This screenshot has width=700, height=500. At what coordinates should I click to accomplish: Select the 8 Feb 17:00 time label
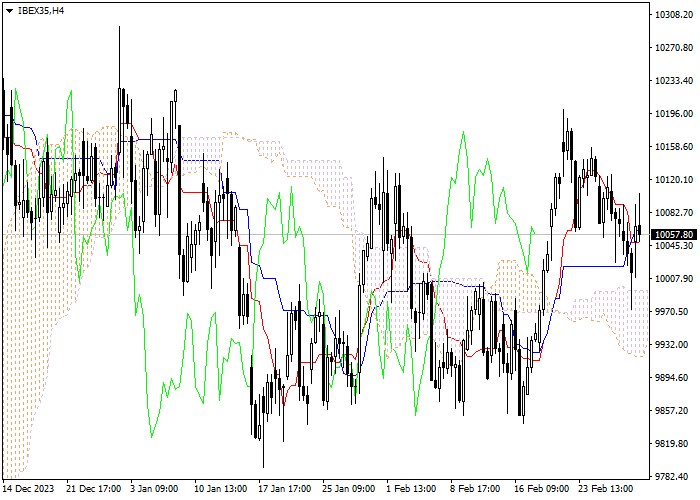pyautogui.click(x=475, y=489)
